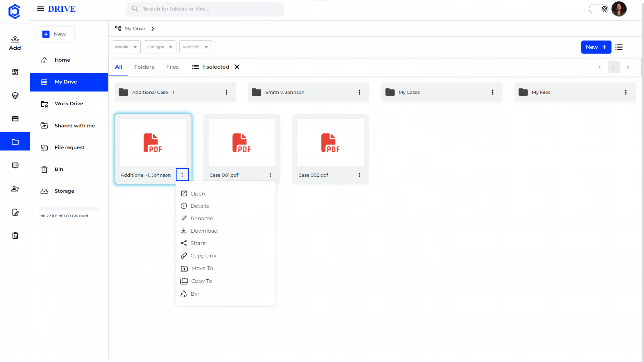Open the My Cases folder
644x362 pixels.
pos(442,92)
